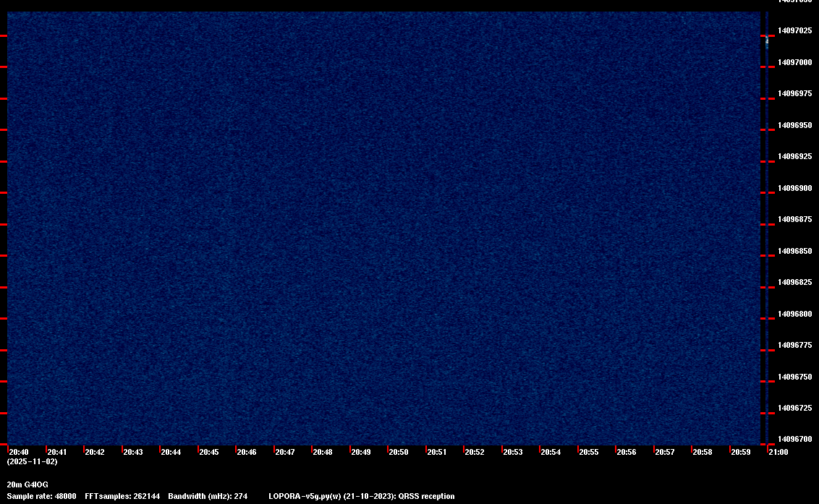Pick the 14096850 frequency label

795,251
